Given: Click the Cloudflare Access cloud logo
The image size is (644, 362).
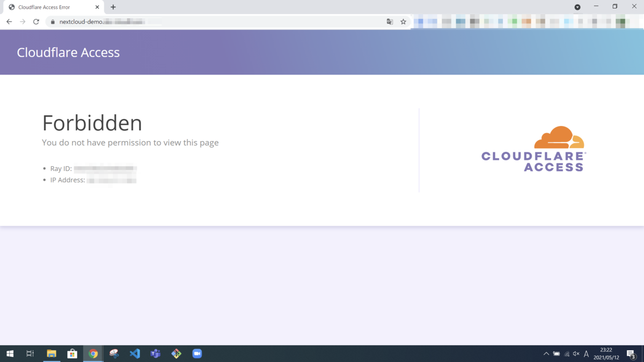Looking at the screenshot, I should (533, 149).
